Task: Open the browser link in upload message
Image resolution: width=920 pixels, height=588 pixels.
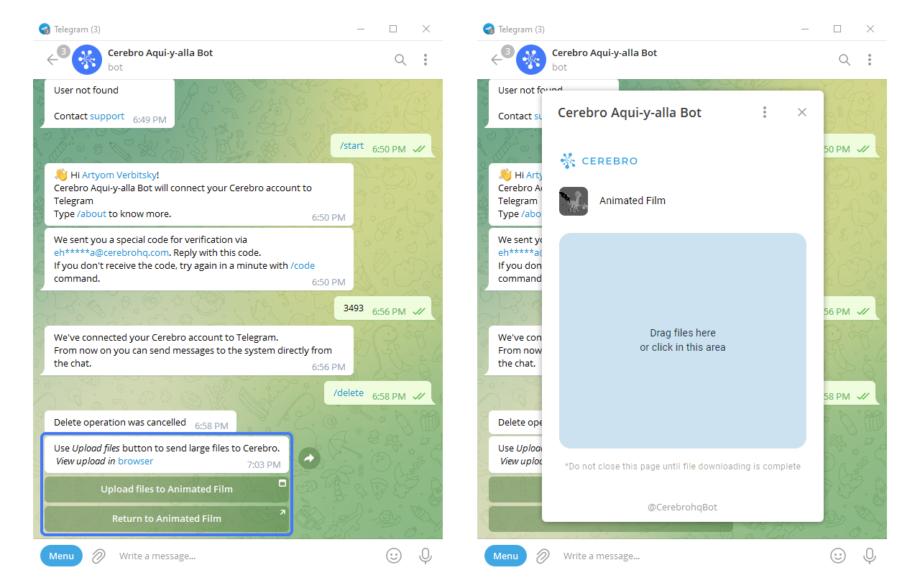Action: click(x=136, y=461)
